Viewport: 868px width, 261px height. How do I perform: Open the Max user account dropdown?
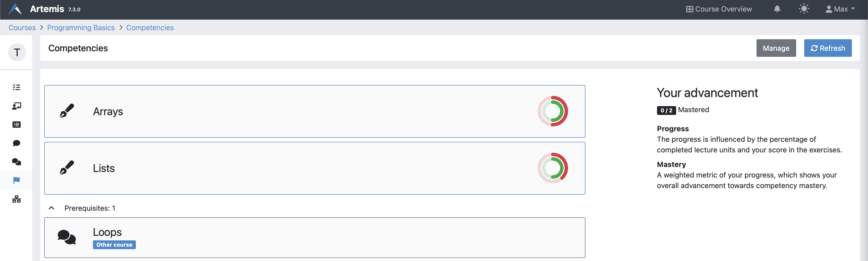click(840, 9)
